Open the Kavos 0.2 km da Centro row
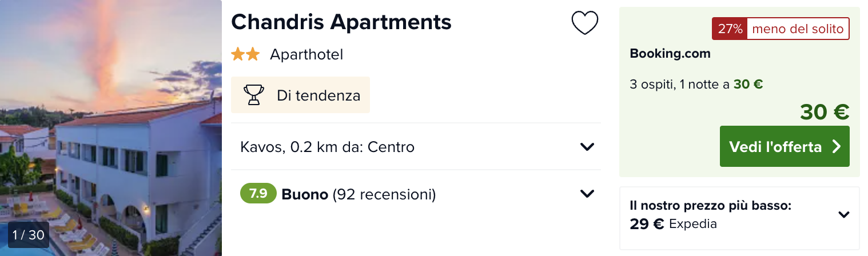 point(416,147)
